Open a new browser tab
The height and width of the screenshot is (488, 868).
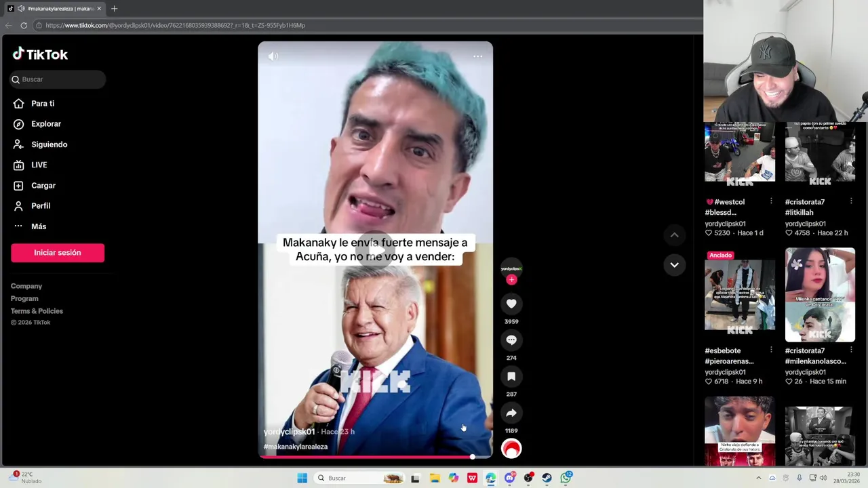point(114,8)
